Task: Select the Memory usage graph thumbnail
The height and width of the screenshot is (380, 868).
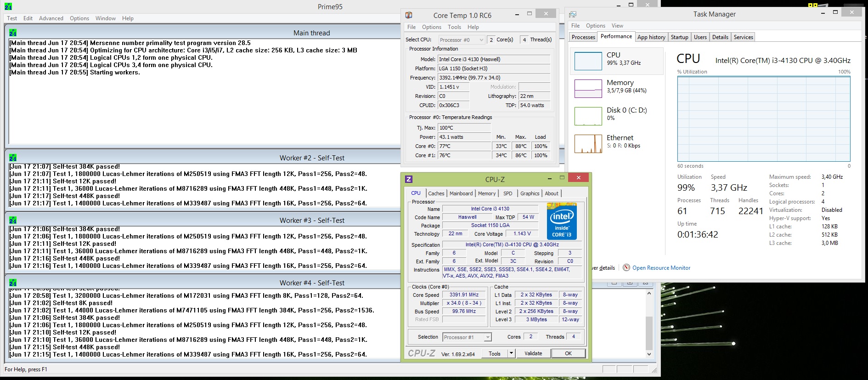Action: coord(588,88)
